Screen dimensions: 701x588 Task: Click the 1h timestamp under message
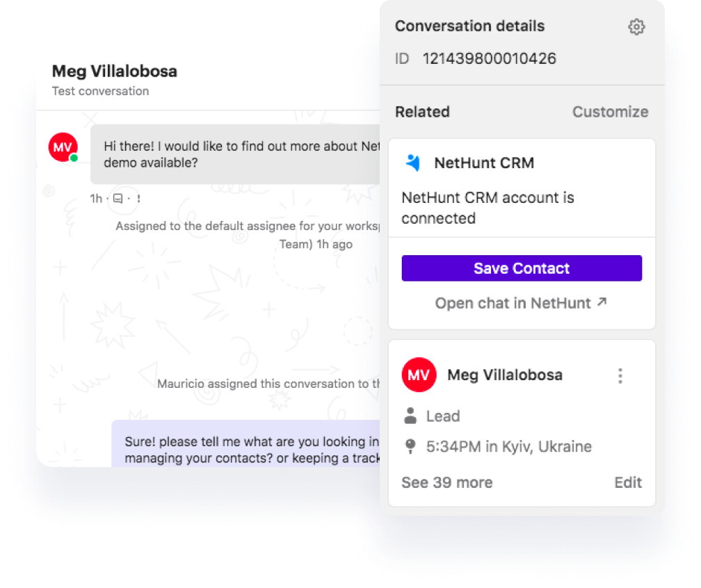pos(96,198)
